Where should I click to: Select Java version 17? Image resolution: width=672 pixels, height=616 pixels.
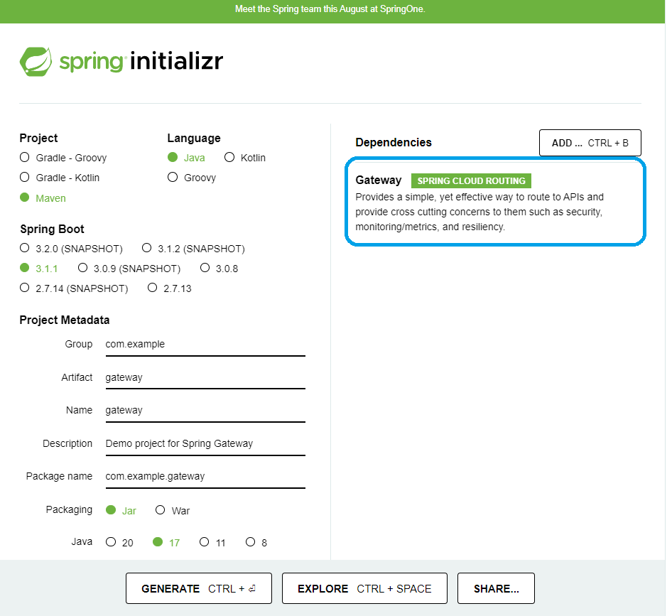(166, 542)
